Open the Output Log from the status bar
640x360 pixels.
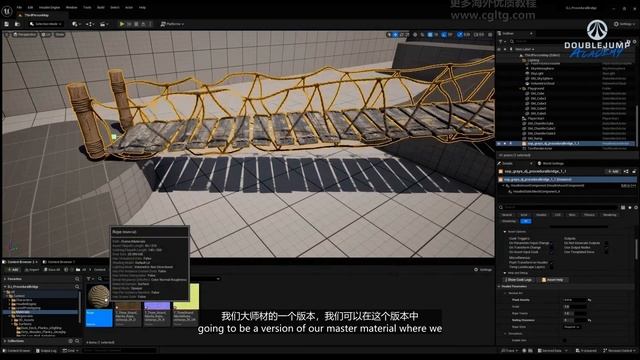click(45, 351)
